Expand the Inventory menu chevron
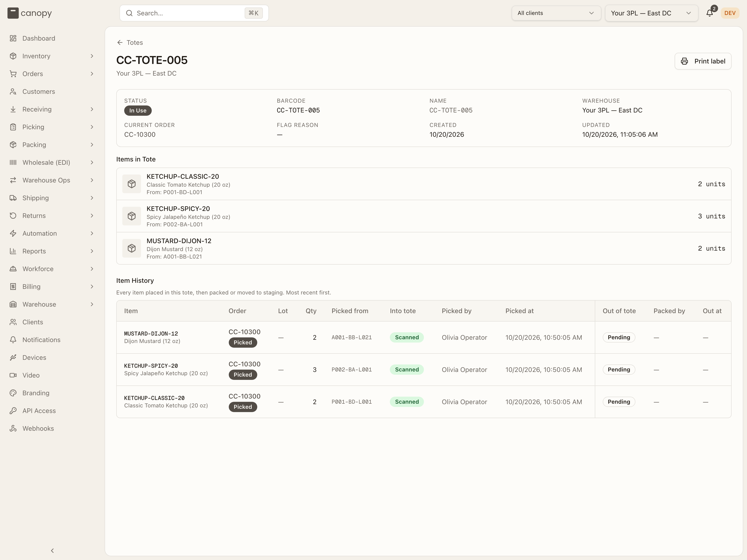This screenshot has width=747, height=560. click(92, 56)
